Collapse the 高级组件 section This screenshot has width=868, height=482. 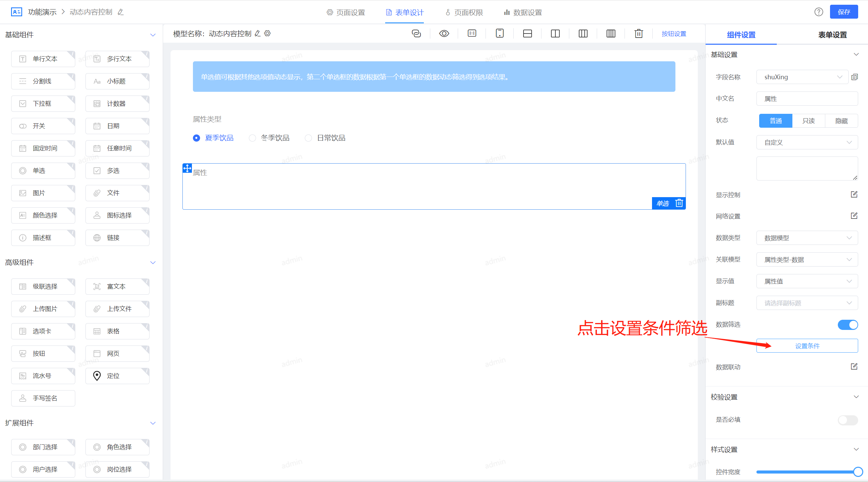coord(153,263)
